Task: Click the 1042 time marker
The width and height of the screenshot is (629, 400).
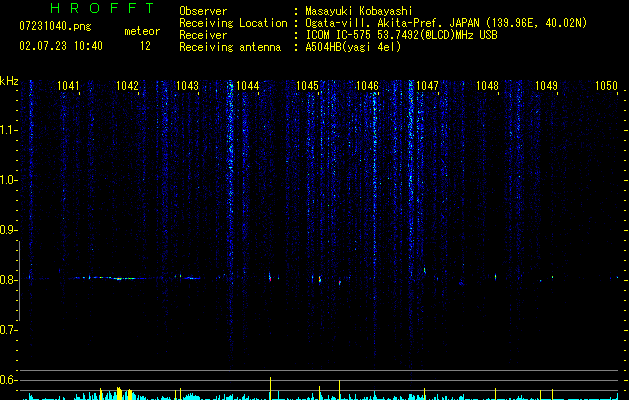Action: pos(128,86)
